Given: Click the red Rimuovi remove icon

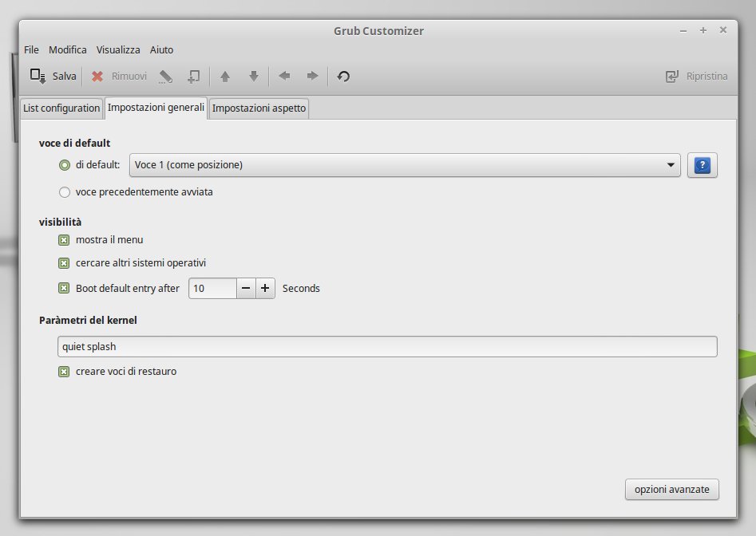Looking at the screenshot, I should 97,76.
